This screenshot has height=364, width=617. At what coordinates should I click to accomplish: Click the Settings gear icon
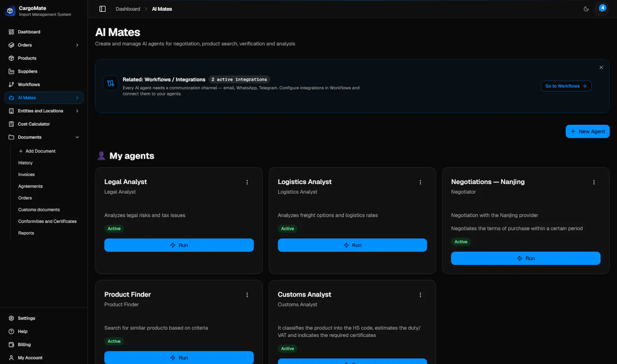coord(11,318)
